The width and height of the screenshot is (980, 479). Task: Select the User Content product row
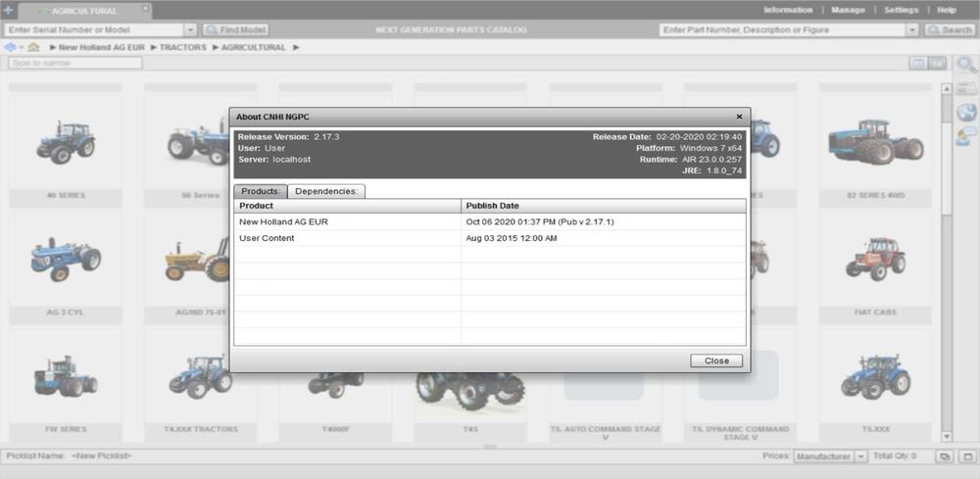pos(490,238)
